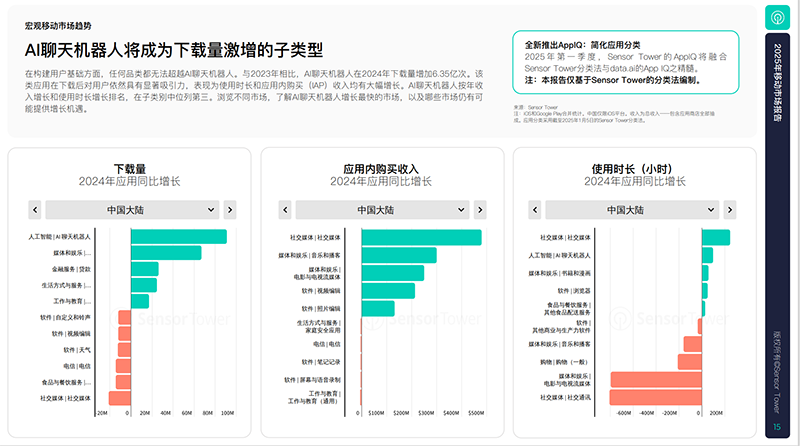Click the page number 15
The image size is (800, 446).
pos(777,427)
